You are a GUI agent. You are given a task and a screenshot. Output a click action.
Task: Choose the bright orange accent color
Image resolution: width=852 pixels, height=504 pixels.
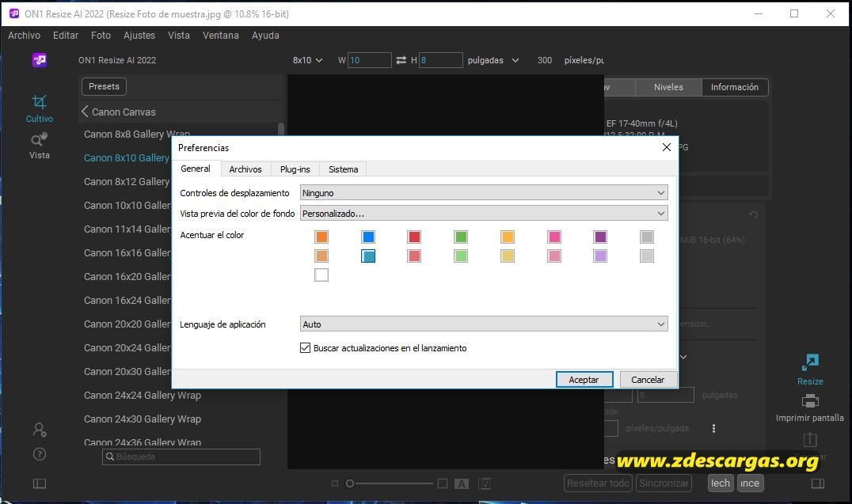tap(321, 237)
